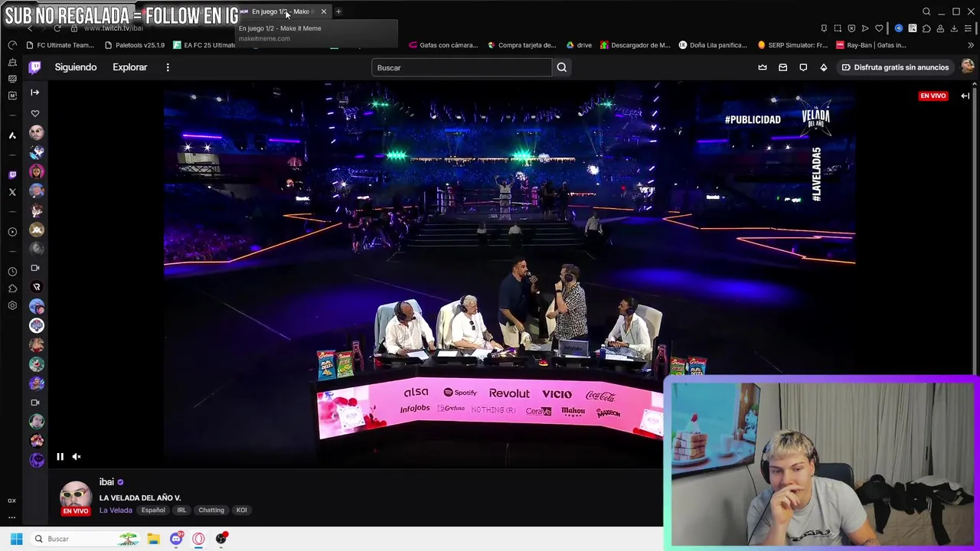Open the drive bookmark
Image resolution: width=980 pixels, height=551 pixels.
(579, 45)
